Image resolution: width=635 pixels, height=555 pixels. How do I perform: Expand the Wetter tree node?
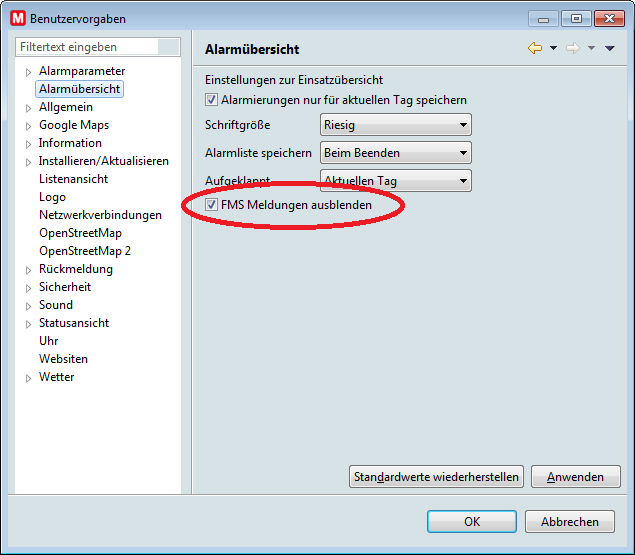pyautogui.click(x=28, y=378)
